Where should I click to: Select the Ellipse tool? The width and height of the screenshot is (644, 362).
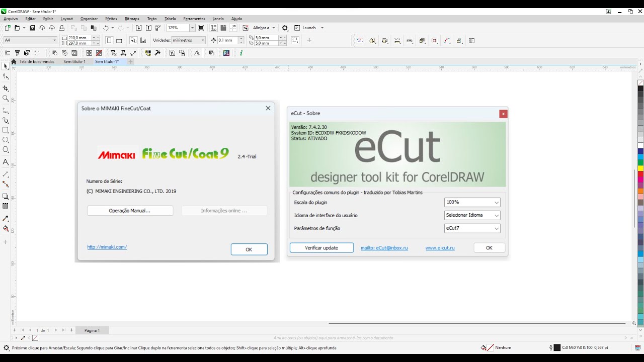point(6,140)
